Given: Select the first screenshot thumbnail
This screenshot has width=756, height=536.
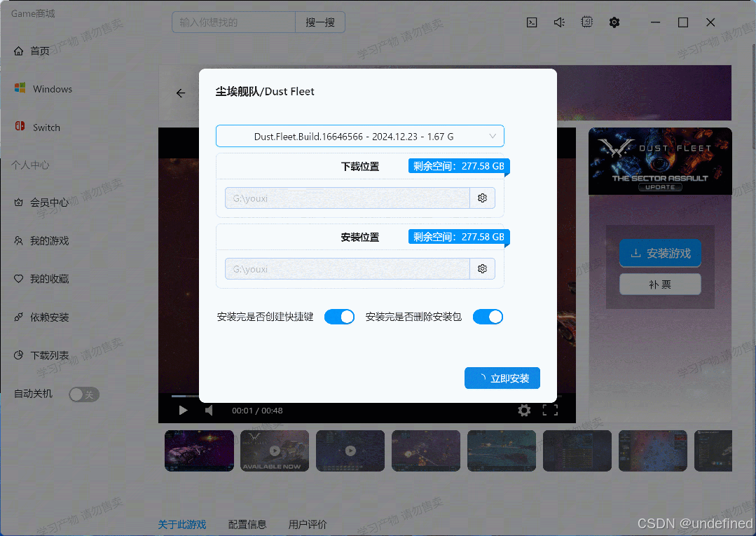Looking at the screenshot, I should [199, 451].
